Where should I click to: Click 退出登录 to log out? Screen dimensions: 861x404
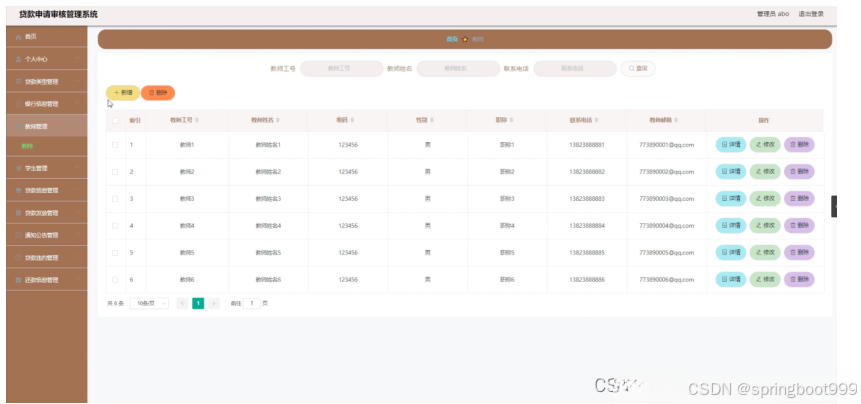pos(811,14)
